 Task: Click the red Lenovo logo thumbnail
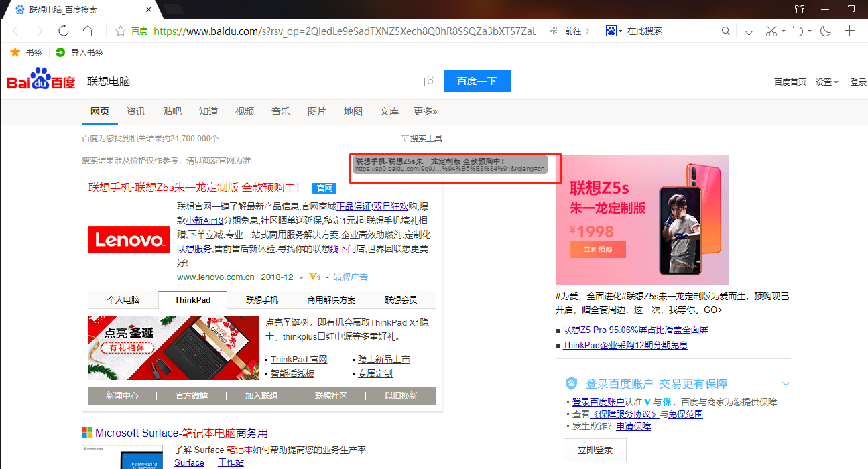129,239
